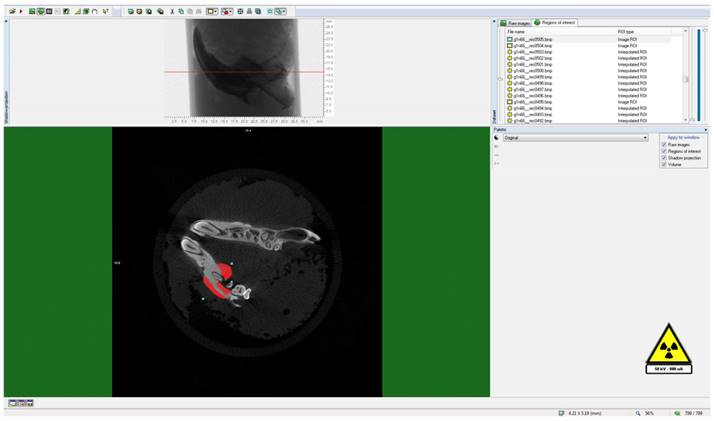The image size is (714, 421).
Task: Select the Regions of interest mode toolbar icon
Action: tap(41, 11)
